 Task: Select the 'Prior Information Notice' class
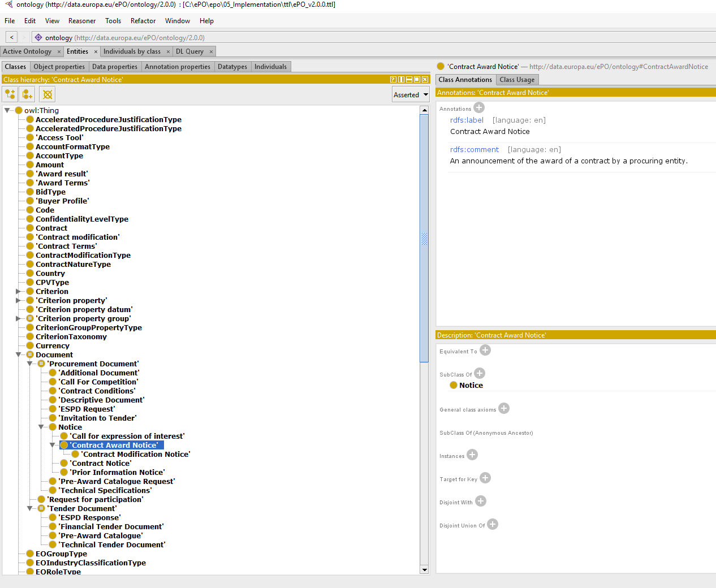[x=118, y=473]
